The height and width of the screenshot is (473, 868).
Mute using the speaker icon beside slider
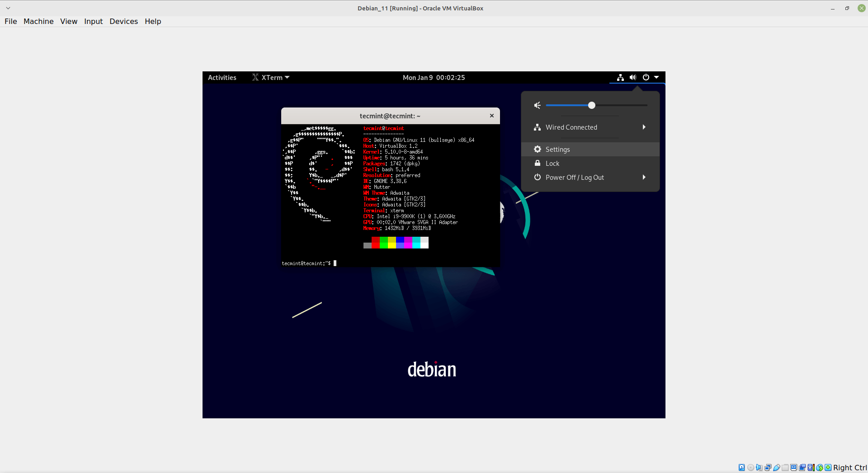pos(538,105)
